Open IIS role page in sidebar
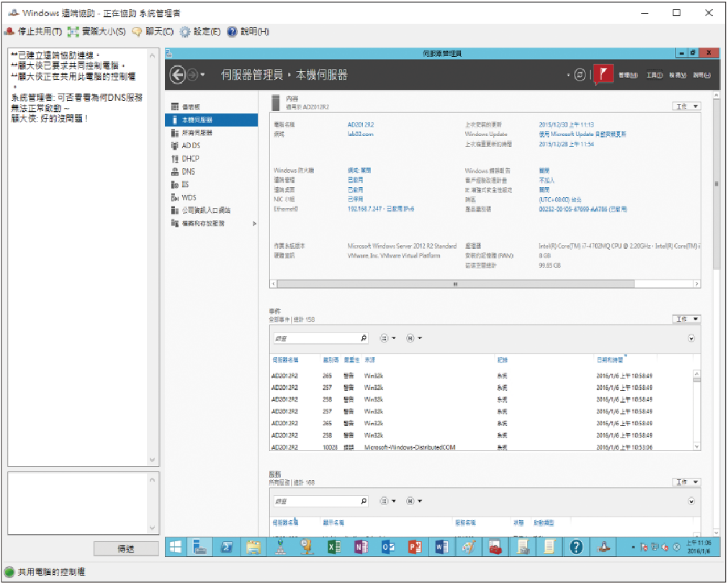Screen dimensions: 728x585 tap(211, 185)
